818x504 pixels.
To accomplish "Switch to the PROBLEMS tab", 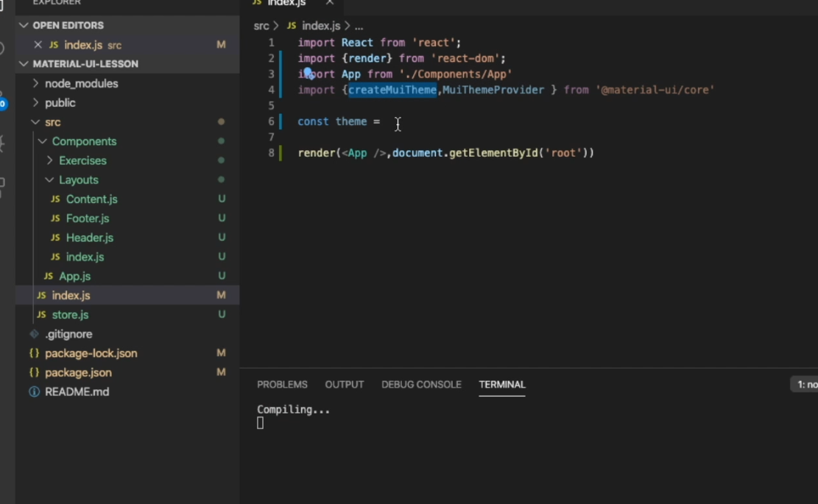I will pos(282,384).
